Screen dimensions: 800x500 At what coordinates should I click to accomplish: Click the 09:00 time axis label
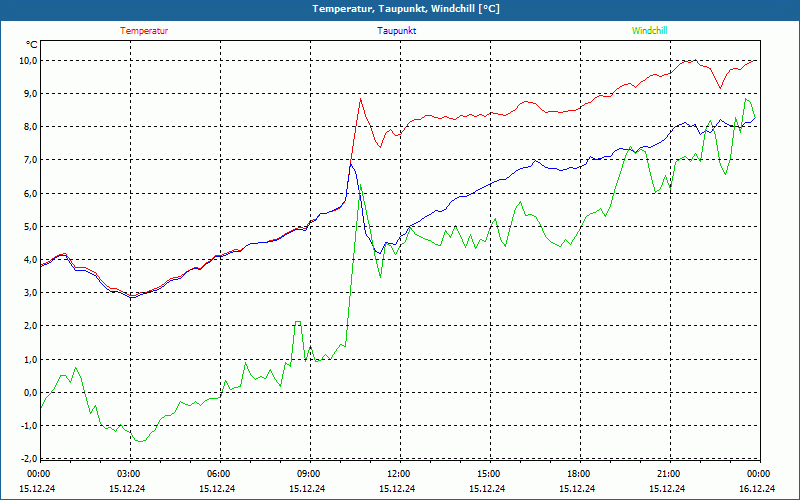click(x=309, y=474)
